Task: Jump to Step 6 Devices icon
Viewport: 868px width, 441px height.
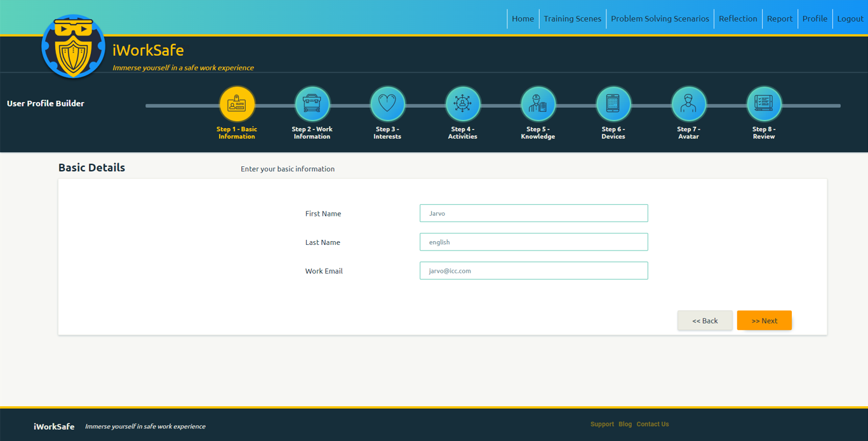Action: click(613, 103)
